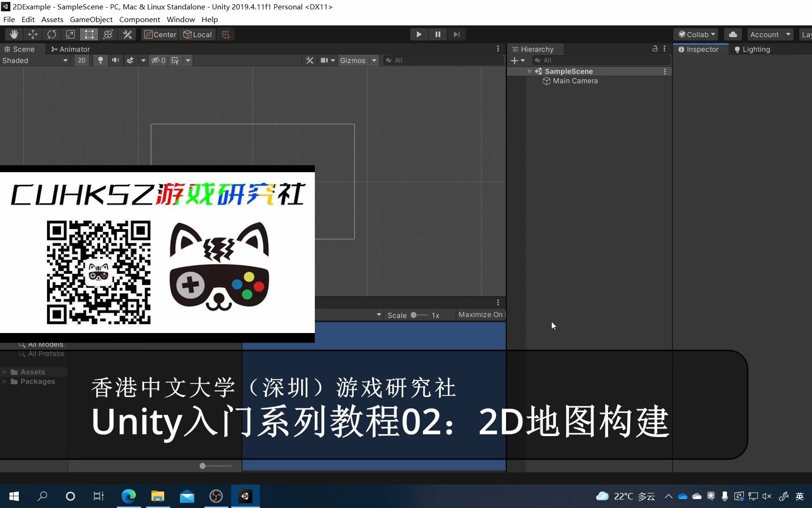Screen dimensions: 812x508
Task: Toggle hidden objects visibility counter
Action: point(158,60)
